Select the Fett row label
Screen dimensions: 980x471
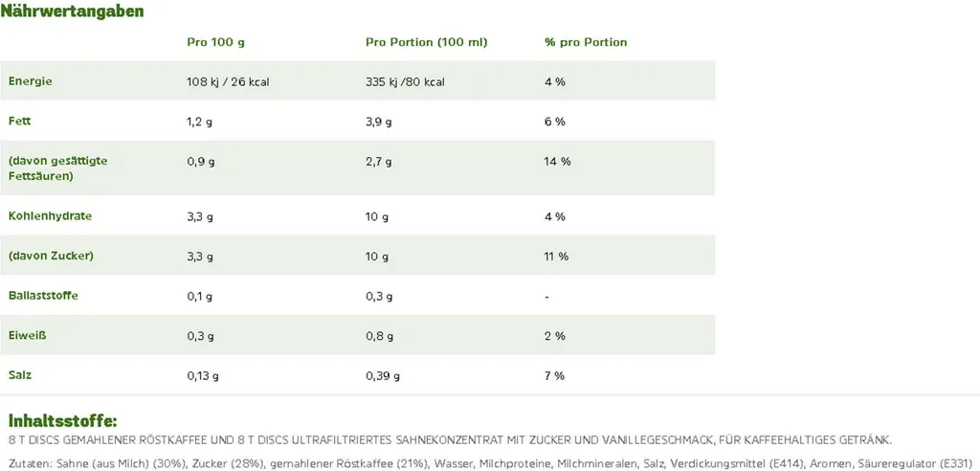click(20, 122)
